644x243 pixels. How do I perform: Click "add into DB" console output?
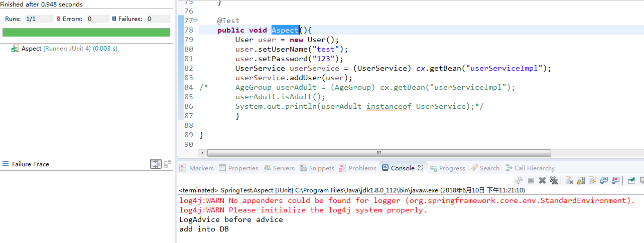(x=204, y=229)
